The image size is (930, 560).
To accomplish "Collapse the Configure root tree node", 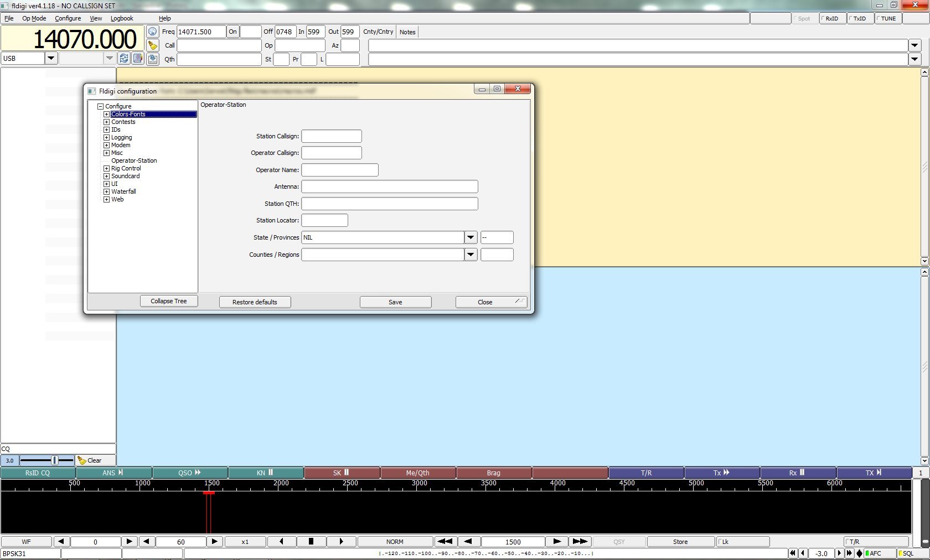I will [x=101, y=106].
